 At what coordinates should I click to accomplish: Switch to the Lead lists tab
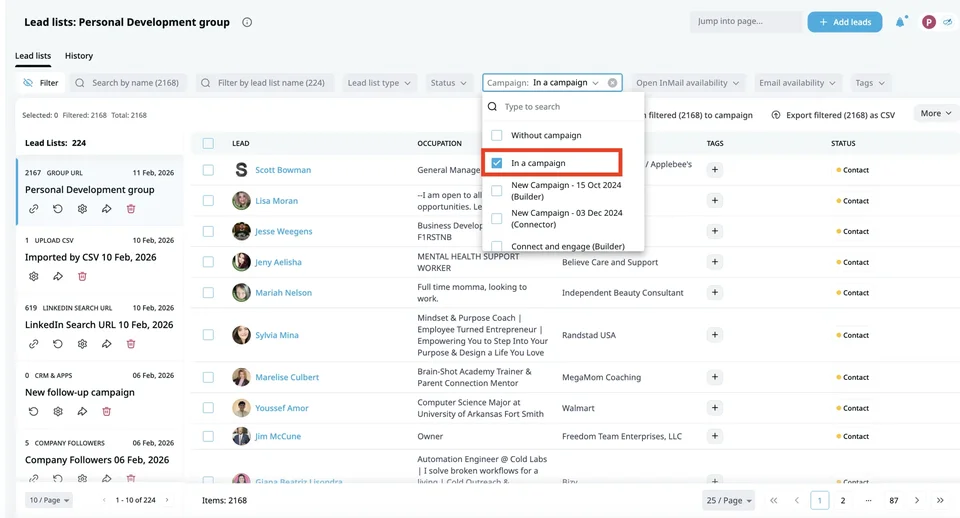(x=33, y=56)
